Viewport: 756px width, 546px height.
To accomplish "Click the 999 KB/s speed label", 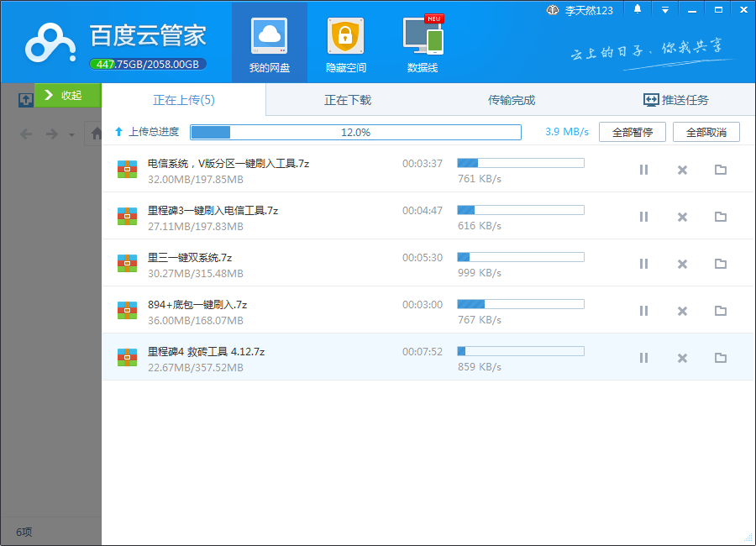I will [480, 273].
